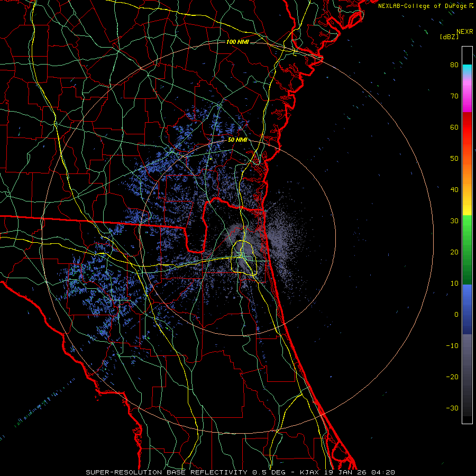Click the "04:20" time stamp

pos(383,472)
